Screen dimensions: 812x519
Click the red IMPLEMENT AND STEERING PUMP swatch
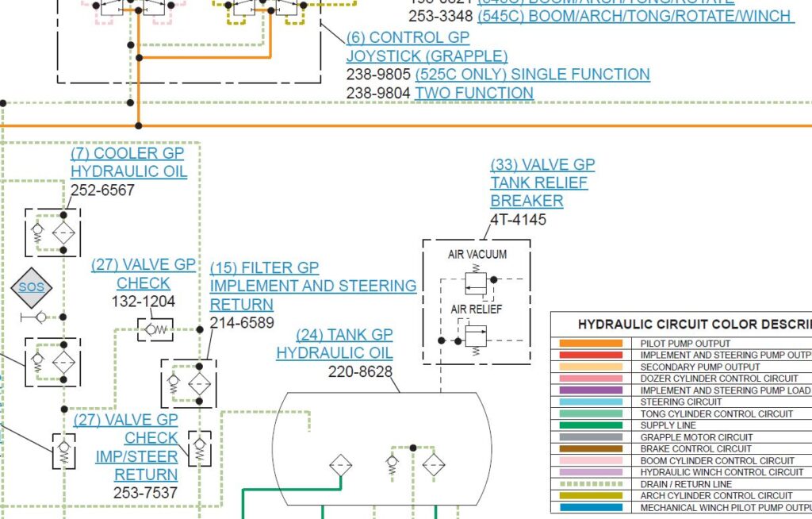click(591, 356)
